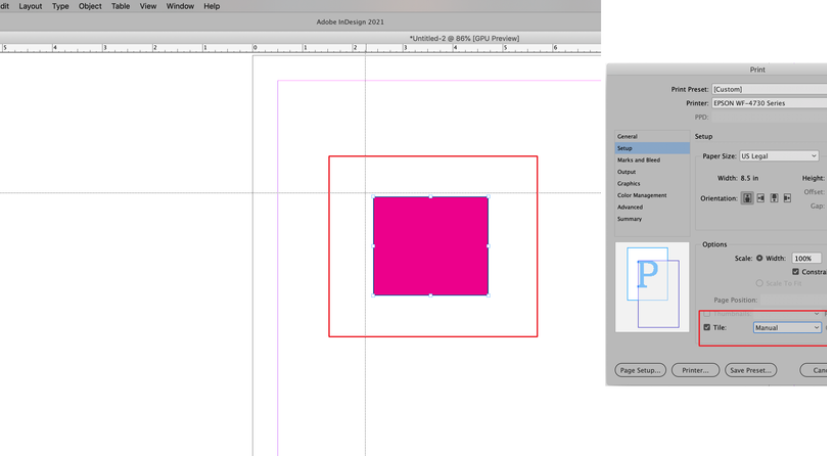Click the Save Preset button
Image resolution: width=827 pixels, height=465 pixels.
[750, 370]
